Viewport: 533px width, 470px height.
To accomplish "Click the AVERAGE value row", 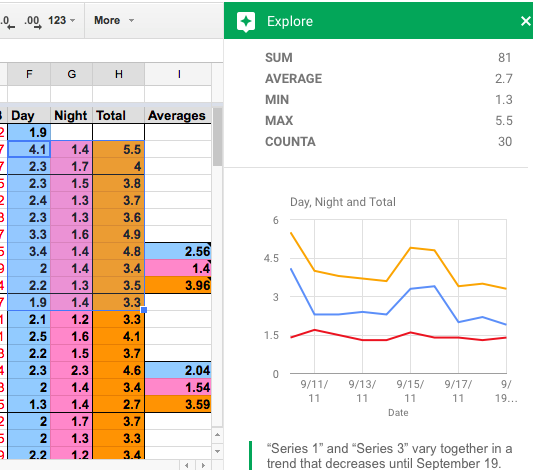I will click(388, 79).
